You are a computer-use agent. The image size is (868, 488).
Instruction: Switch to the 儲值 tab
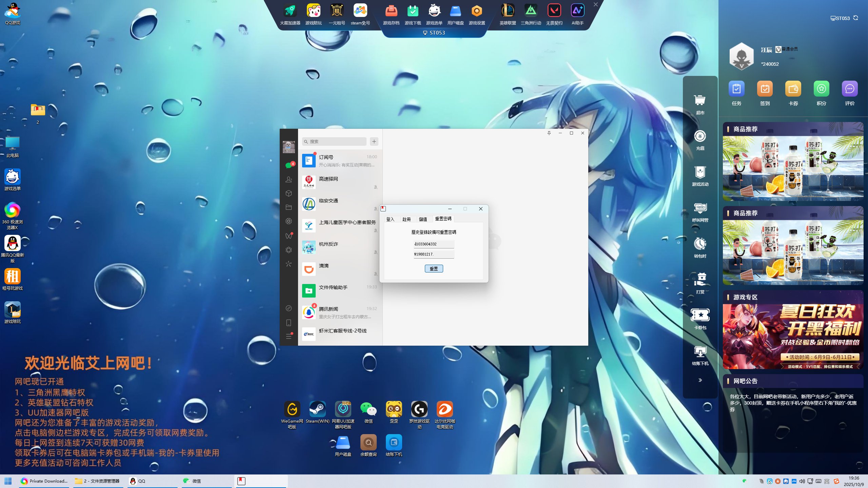click(x=423, y=219)
